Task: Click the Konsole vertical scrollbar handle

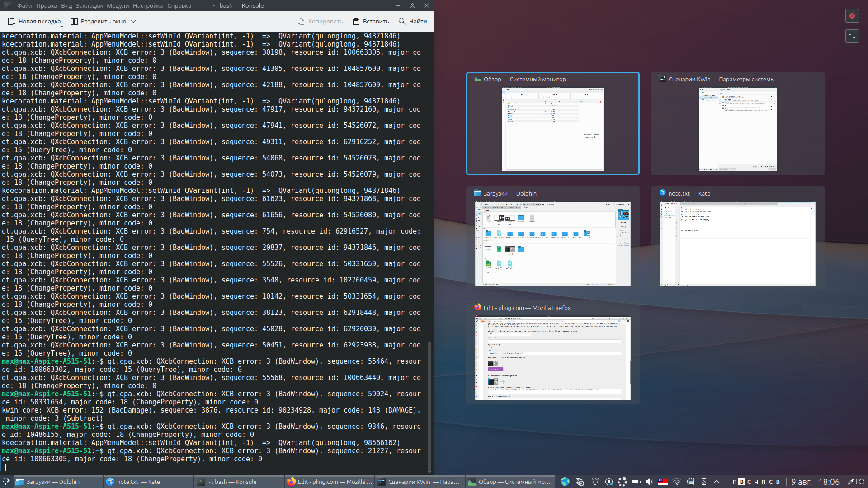Action: point(429,407)
